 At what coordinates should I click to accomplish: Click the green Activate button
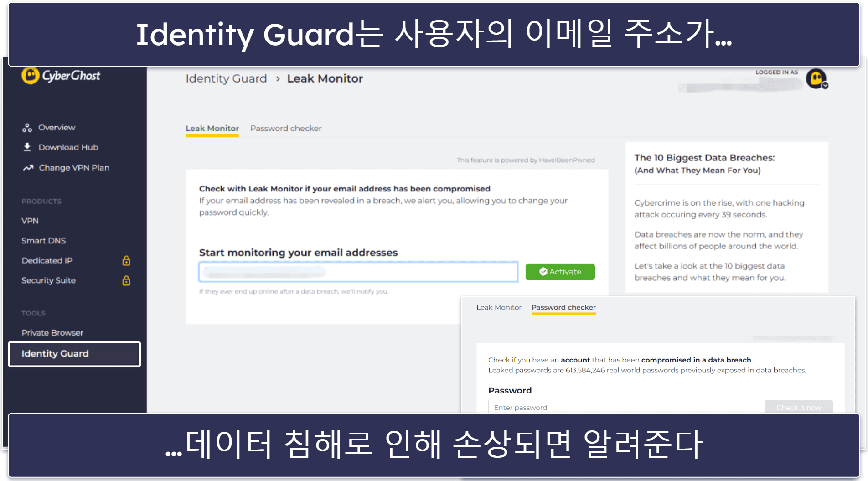tap(560, 272)
